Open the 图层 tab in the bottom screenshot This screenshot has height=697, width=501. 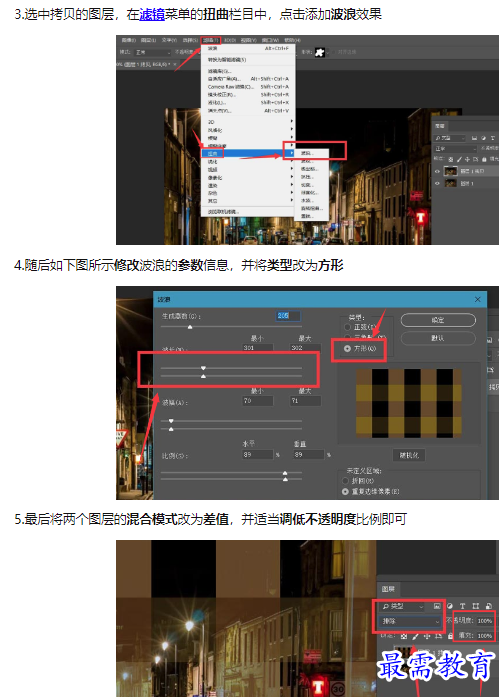pos(388,589)
